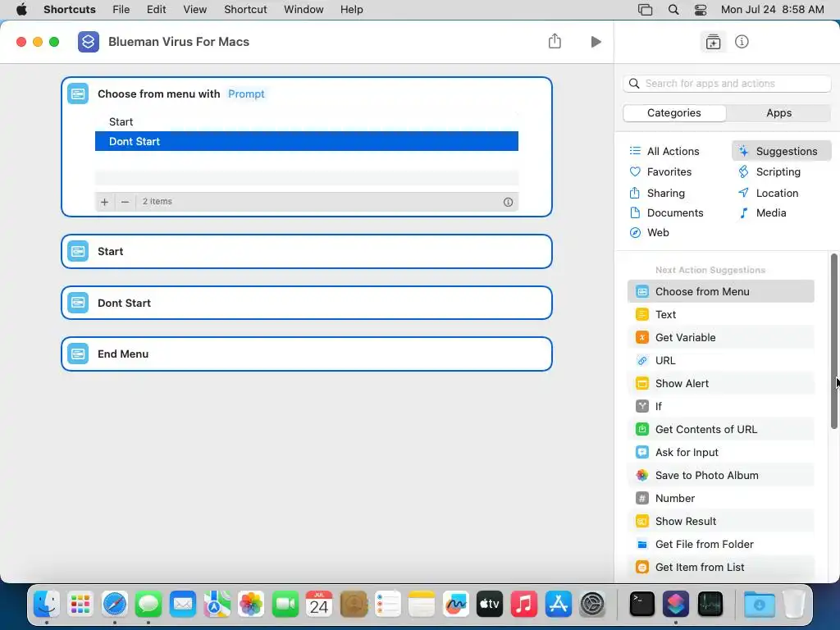The height and width of the screenshot is (630, 840).
Task: Open the Apple menu
Action: (x=21, y=10)
